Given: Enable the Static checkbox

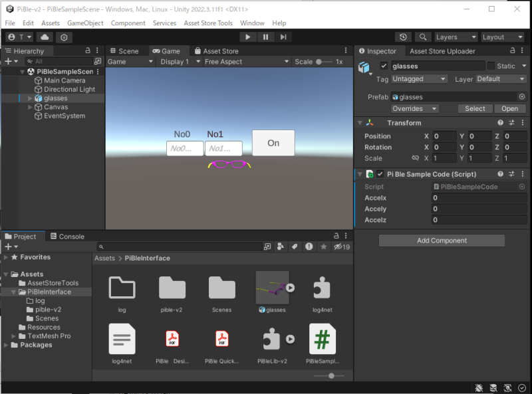Looking at the screenshot, I should coord(491,66).
